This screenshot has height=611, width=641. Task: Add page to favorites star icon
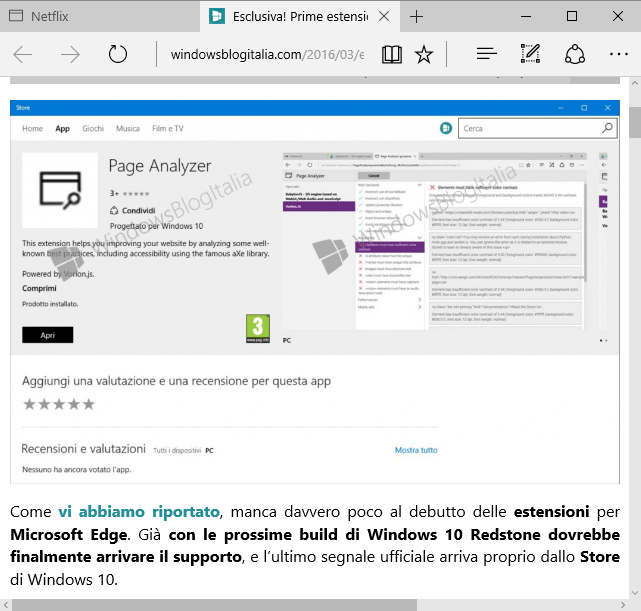[424, 54]
